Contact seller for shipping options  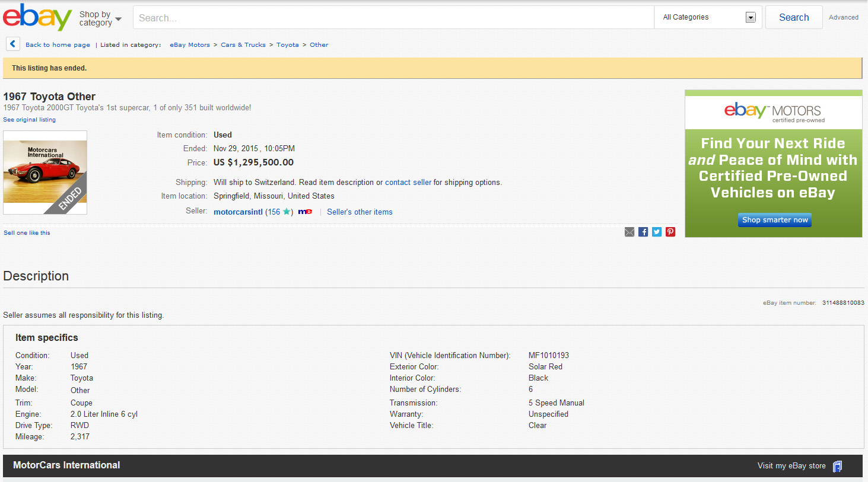pyautogui.click(x=408, y=183)
